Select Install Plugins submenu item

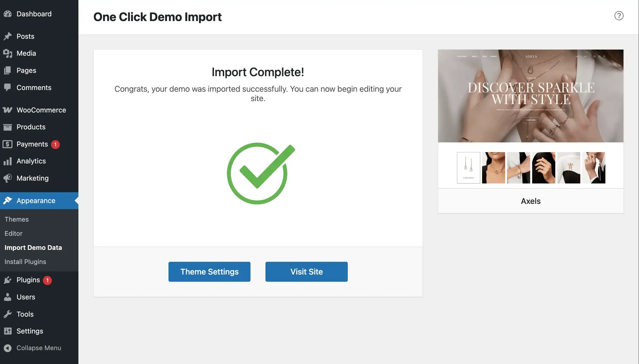pos(25,262)
